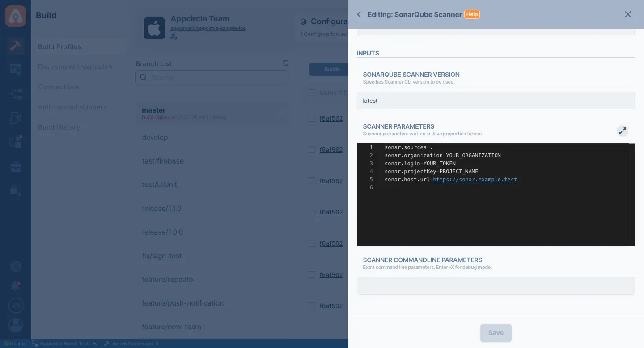Click the Configuration gear icon
Screen dimensions: 644x348
303,21
